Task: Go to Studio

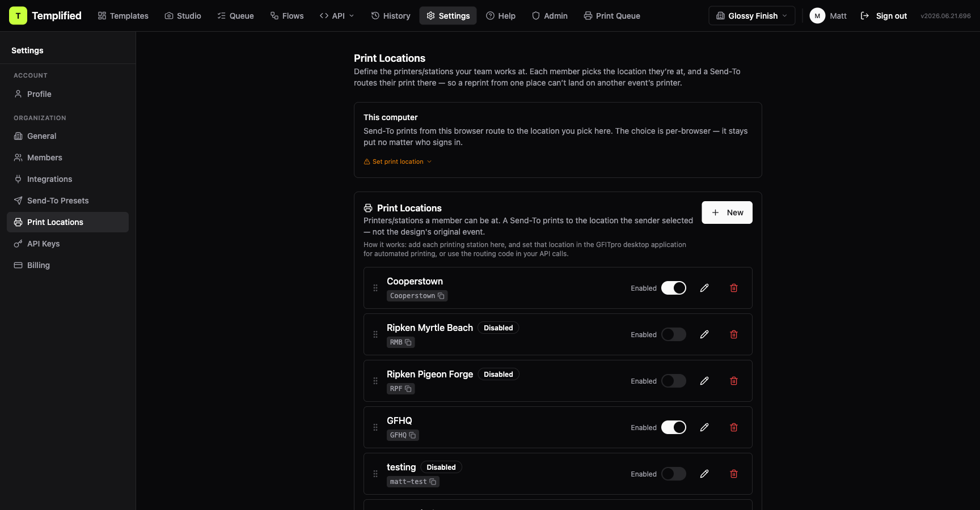Action: (183, 16)
